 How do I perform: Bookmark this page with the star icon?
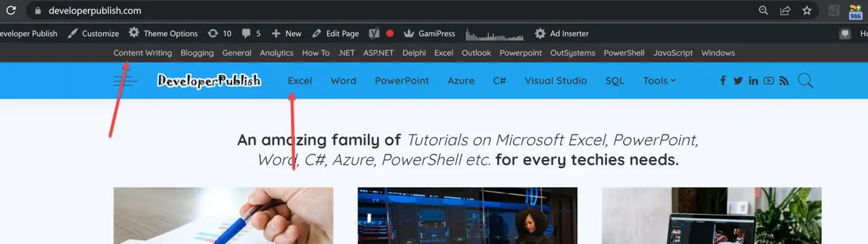click(x=807, y=11)
